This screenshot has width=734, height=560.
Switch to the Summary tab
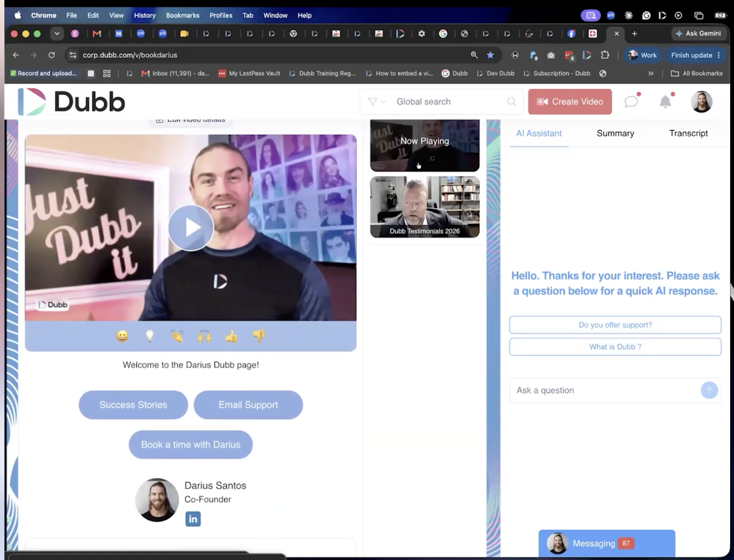pyautogui.click(x=615, y=133)
